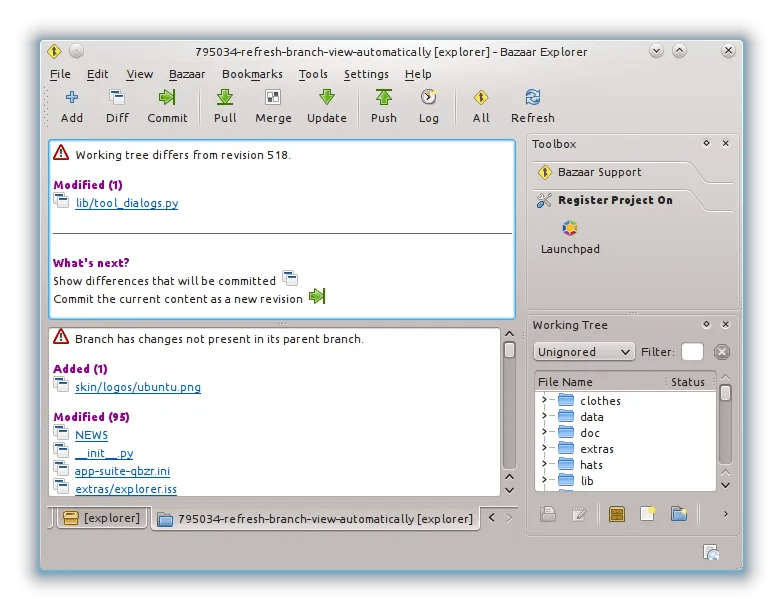This screenshot has width=783, height=610.
Task: Close the Toolbox panel
Action: [726, 143]
